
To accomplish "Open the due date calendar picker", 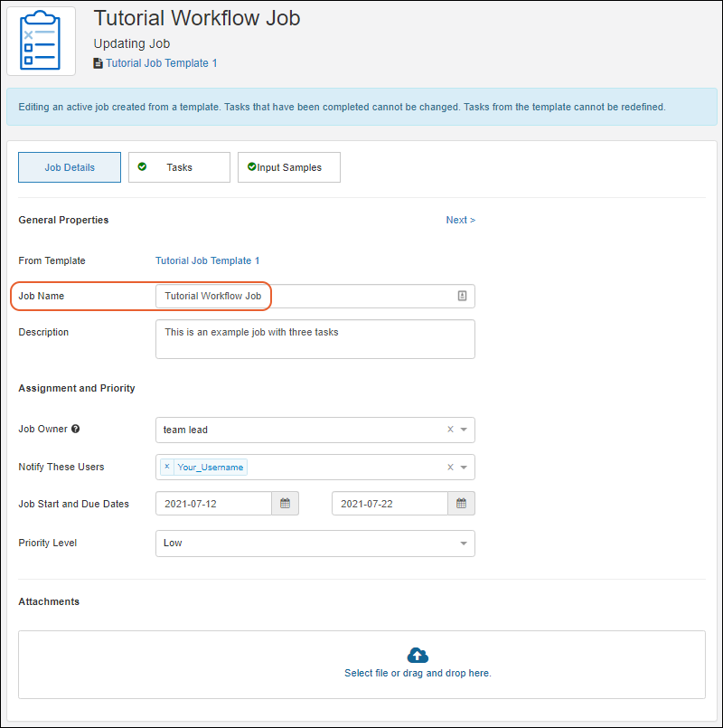I will [x=461, y=504].
